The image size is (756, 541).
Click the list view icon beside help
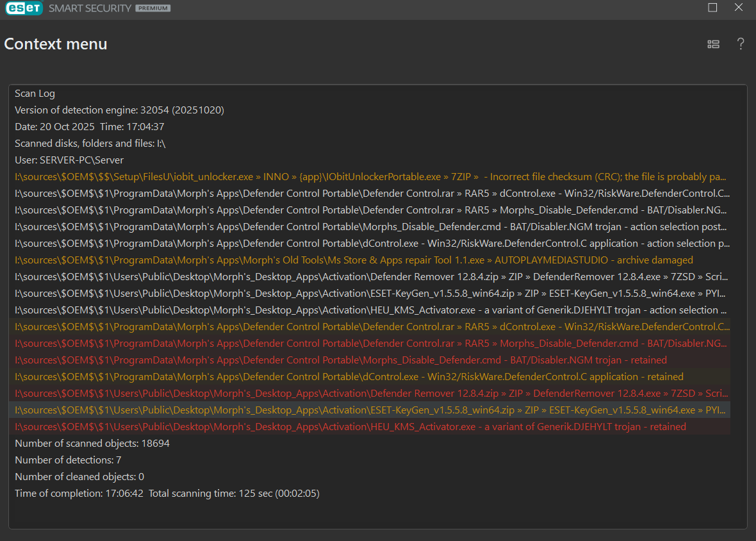[713, 44]
